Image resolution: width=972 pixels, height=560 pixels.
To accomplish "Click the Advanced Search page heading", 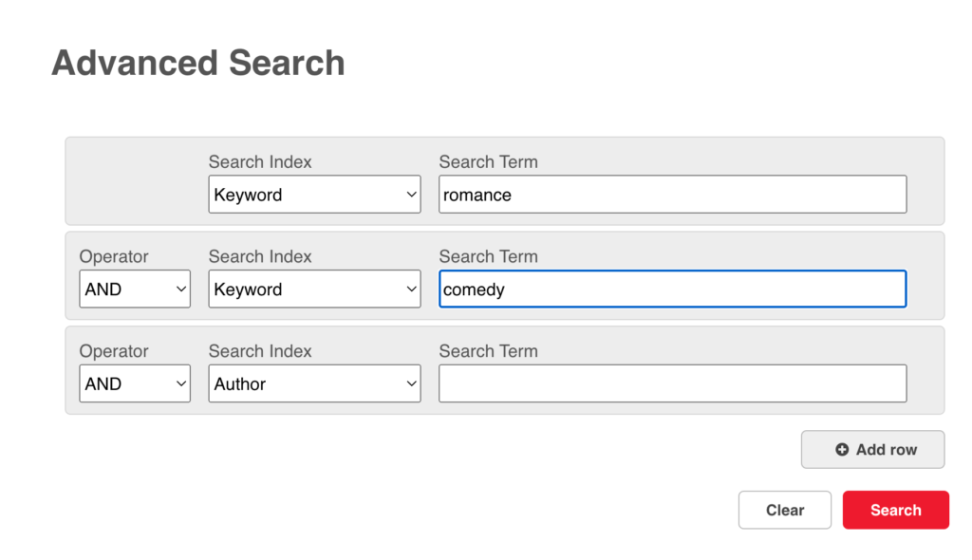I will coord(197,64).
